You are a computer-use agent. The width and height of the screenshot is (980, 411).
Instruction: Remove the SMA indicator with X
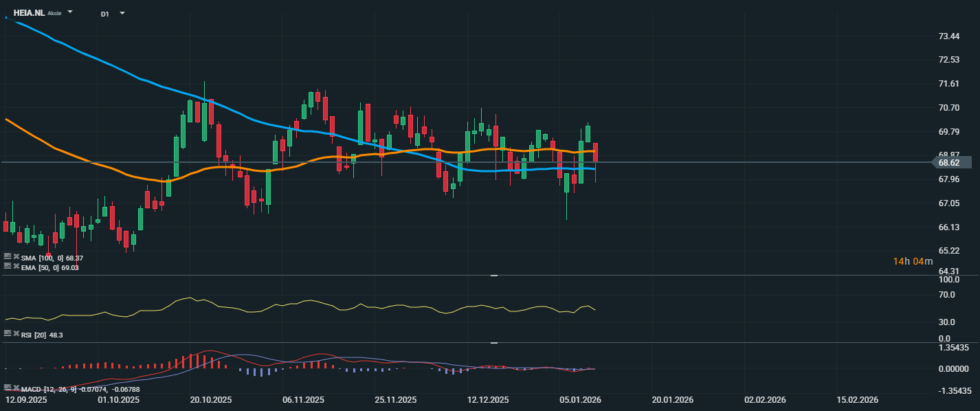[16, 258]
